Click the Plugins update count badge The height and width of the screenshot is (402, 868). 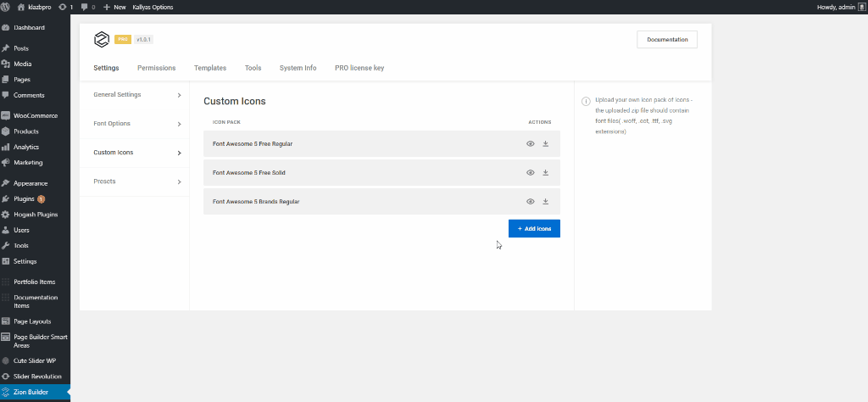pyautogui.click(x=42, y=198)
